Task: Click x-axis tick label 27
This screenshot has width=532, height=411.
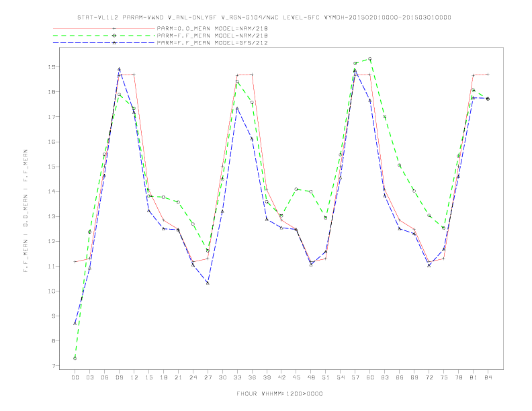Action: click(x=208, y=377)
